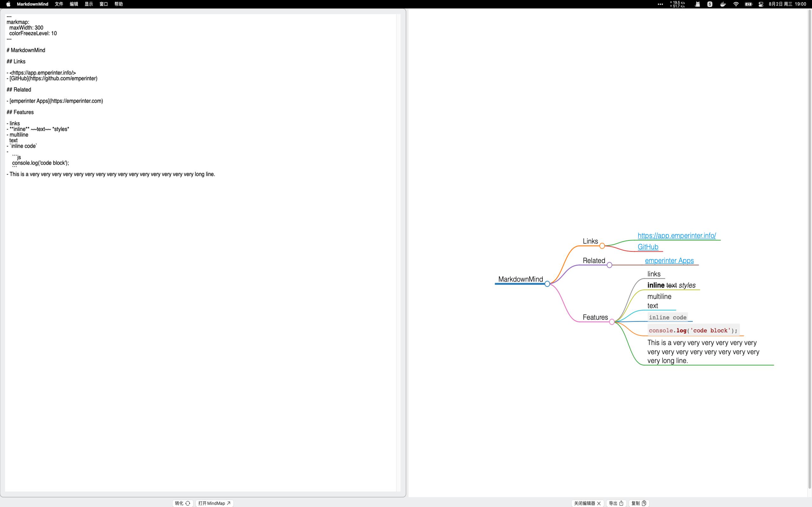Screen dimensions: 812x507
Task: Open the 显示 menu
Action: pyautogui.click(x=88, y=4)
